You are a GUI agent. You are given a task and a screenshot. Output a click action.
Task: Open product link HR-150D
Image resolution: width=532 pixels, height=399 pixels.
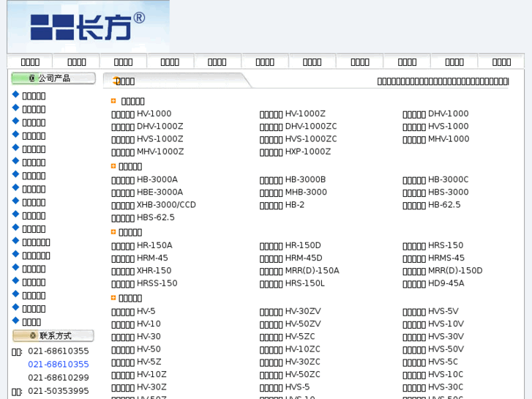(x=290, y=245)
